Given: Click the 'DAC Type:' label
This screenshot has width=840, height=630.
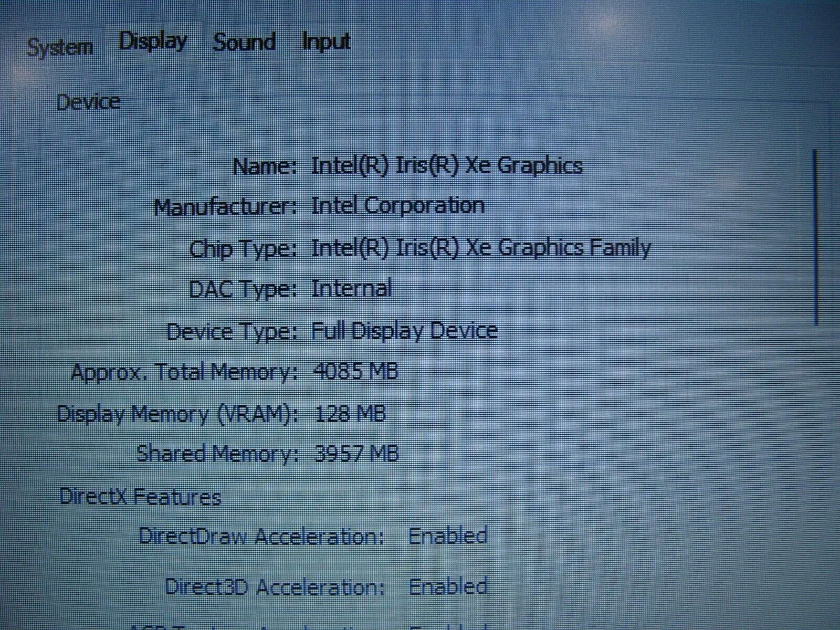Looking at the screenshot, I should [x=243, y=289].
